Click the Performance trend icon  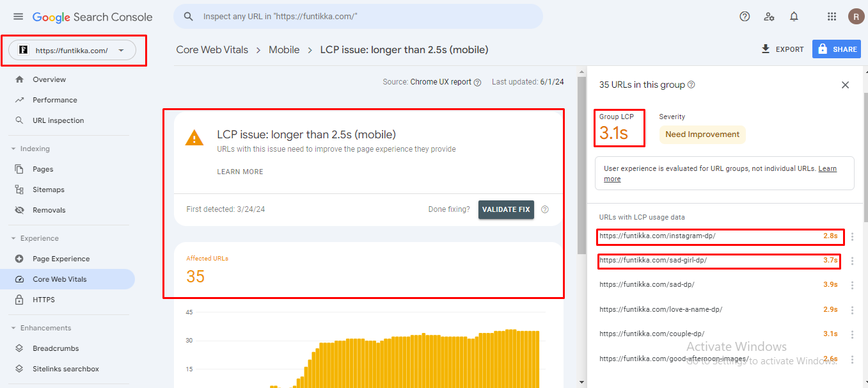tap(19, 100)
